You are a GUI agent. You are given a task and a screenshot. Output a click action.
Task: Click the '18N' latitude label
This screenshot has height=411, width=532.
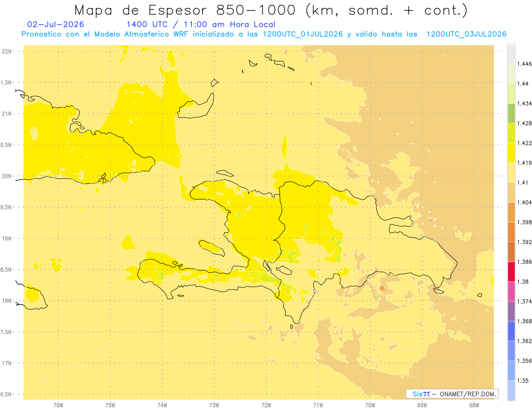click(x=6, y=301)
